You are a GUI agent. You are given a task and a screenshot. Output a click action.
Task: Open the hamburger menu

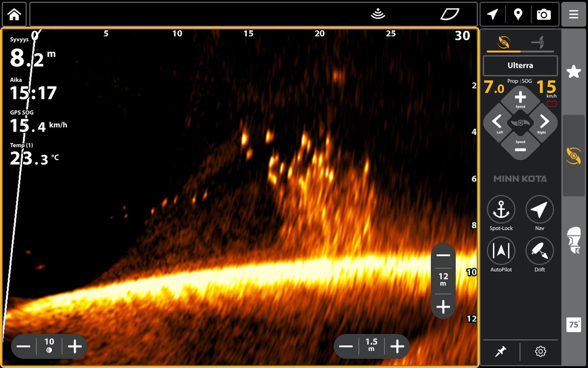pyautogui.click(x=574, y=14)
